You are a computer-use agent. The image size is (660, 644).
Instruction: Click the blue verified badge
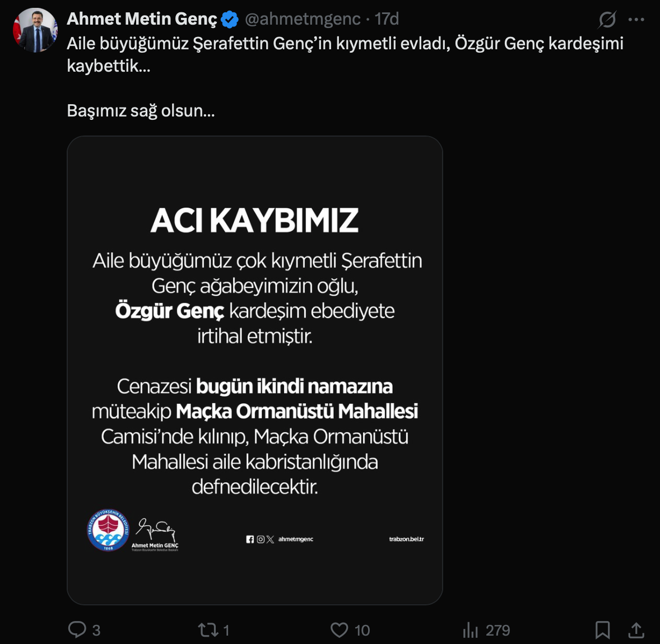(230, 20)
